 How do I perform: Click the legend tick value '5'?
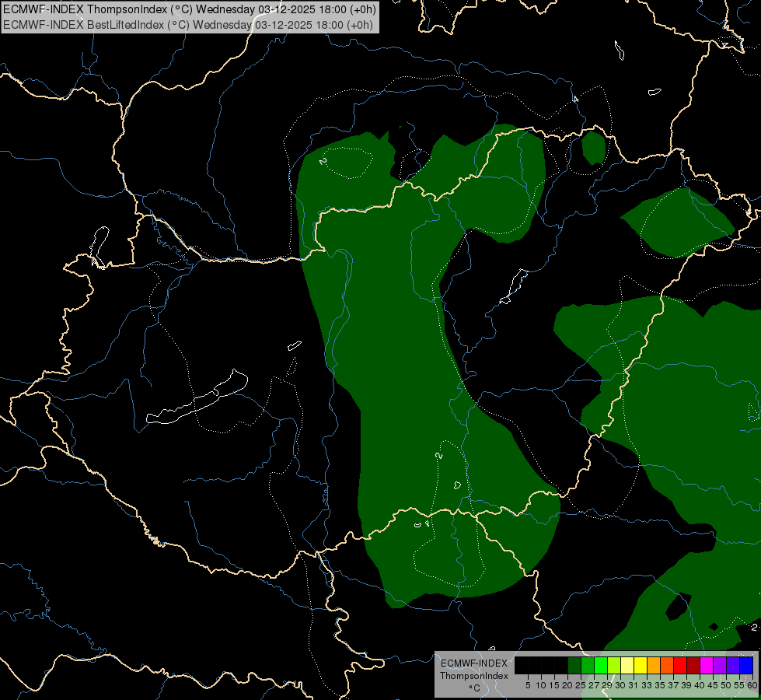pyautogui.click(x=528, y=685)
